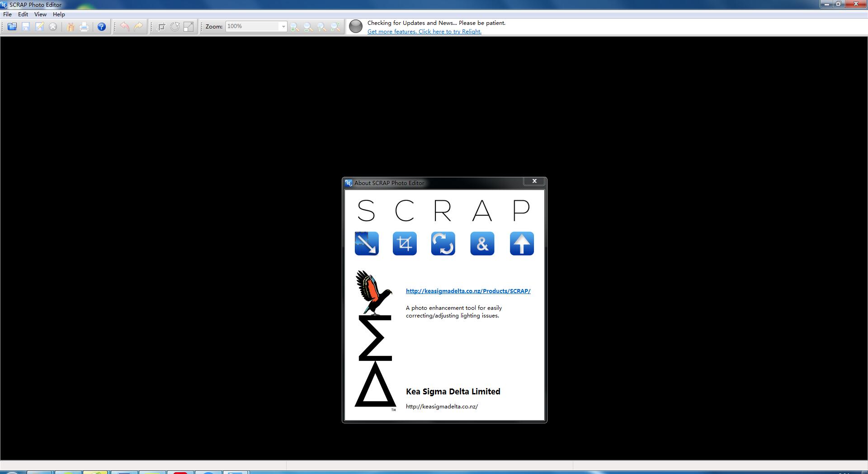Click the orange icon beside the printer
This screenshot has height=474, width=868.
(71, 27)
